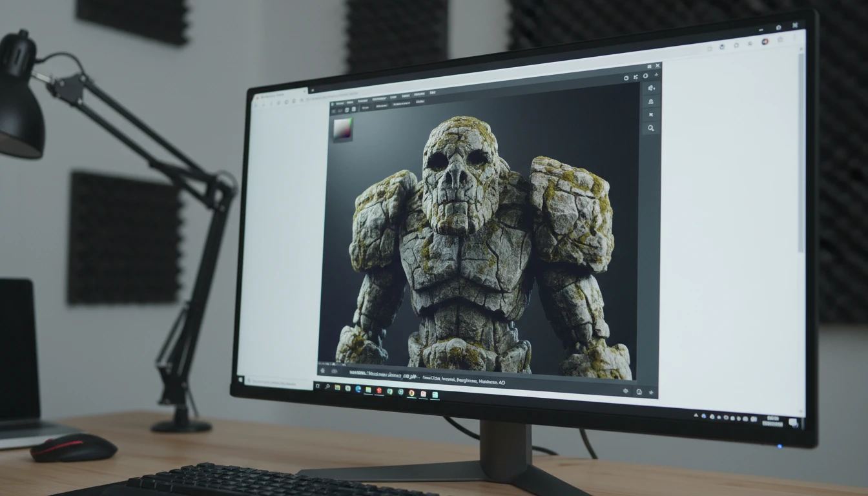
Task: Click the star icon at viewer's bottom right
Action: (651, 392)
